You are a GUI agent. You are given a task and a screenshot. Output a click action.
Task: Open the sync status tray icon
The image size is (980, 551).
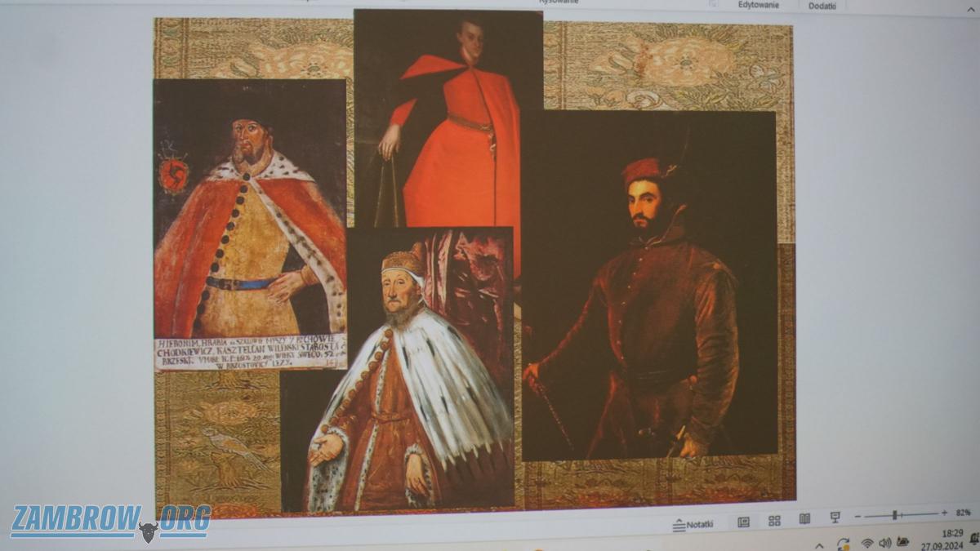843,544
